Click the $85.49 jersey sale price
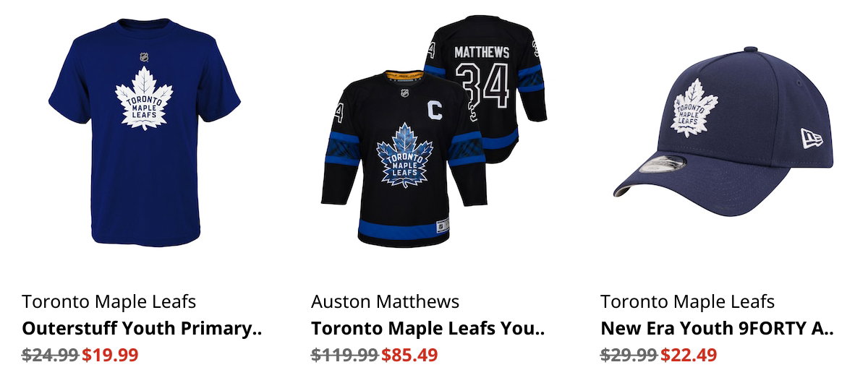The image size is (868, 383). click(x=409, y=356)
